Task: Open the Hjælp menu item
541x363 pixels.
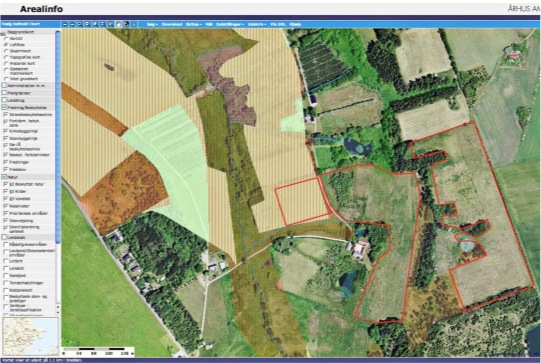Action: point(295,24)
